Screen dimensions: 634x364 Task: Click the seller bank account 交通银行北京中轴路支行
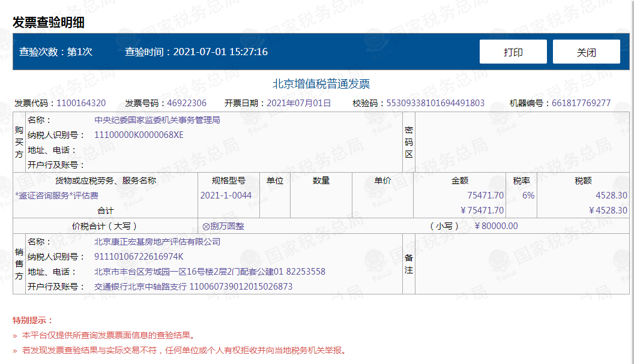point(140,287)
